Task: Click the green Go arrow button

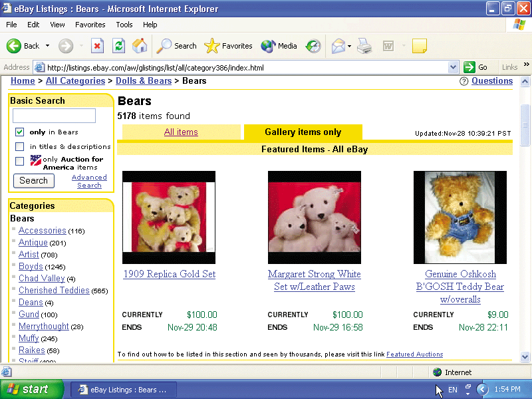Action: click(469, 67)
